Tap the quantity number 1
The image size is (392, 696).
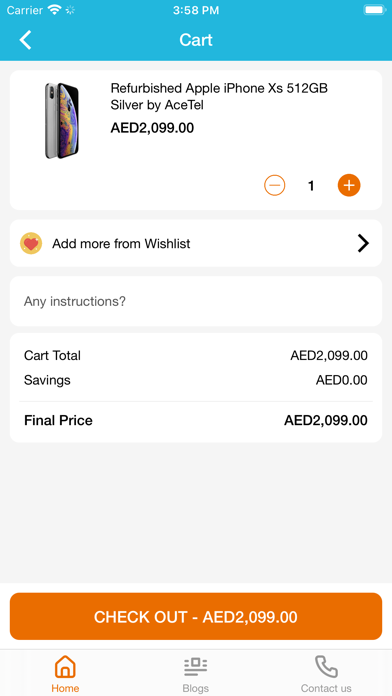[311, 186]
